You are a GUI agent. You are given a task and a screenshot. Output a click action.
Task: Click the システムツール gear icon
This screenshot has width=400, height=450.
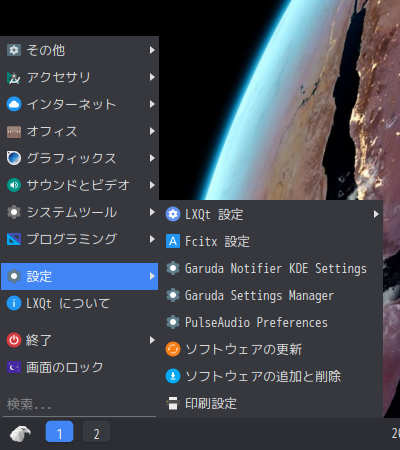pos(14,212)
